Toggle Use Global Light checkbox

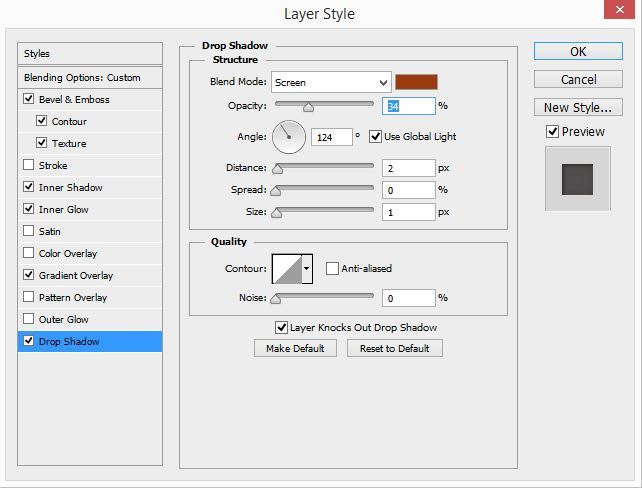click(x=375, y=136)
